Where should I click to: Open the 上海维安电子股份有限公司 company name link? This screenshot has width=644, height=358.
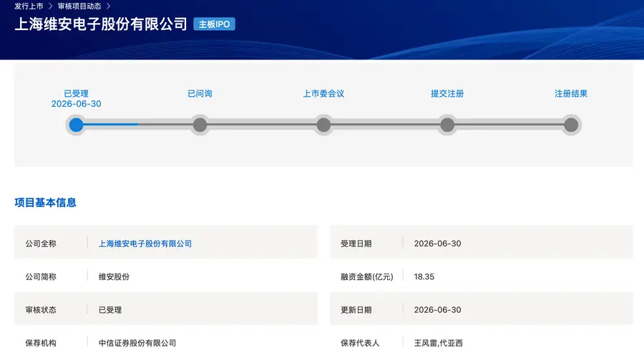[145, 243]
